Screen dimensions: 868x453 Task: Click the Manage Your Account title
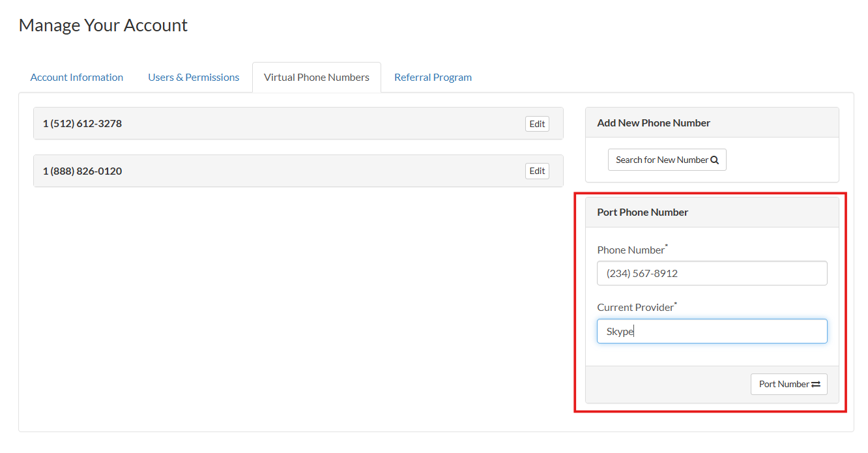tap(103, 25)
